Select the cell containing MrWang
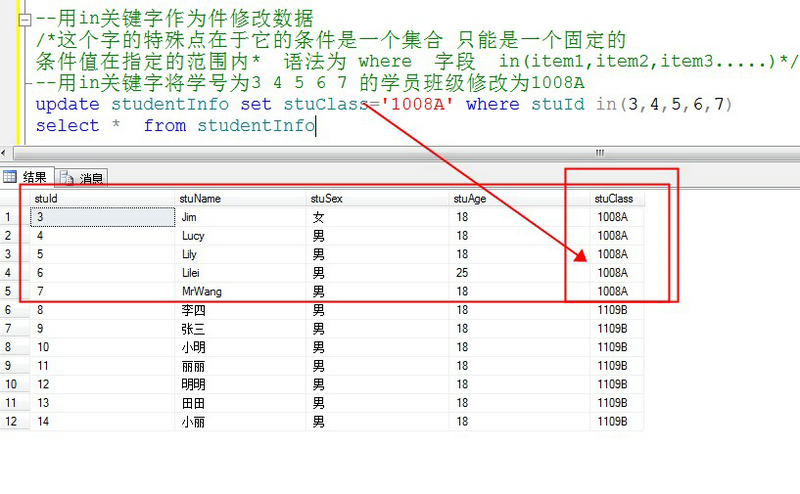 tap(241, 291)
